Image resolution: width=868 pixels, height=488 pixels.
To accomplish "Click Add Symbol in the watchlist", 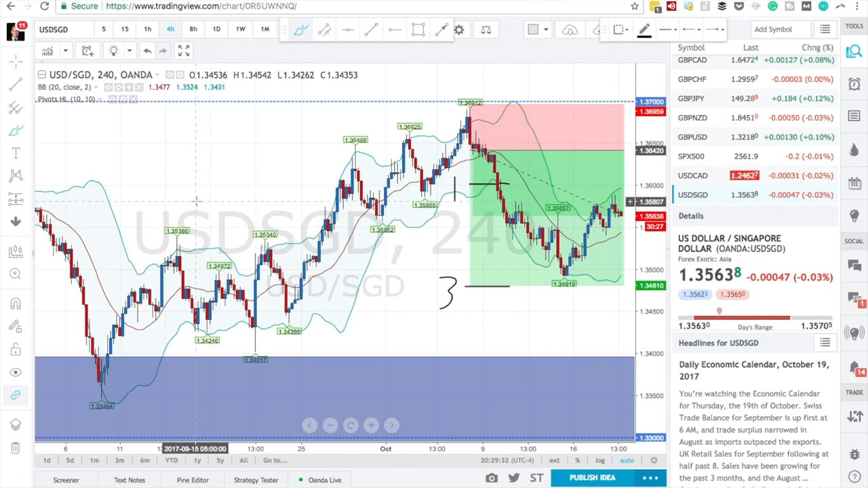I will 773,29.
